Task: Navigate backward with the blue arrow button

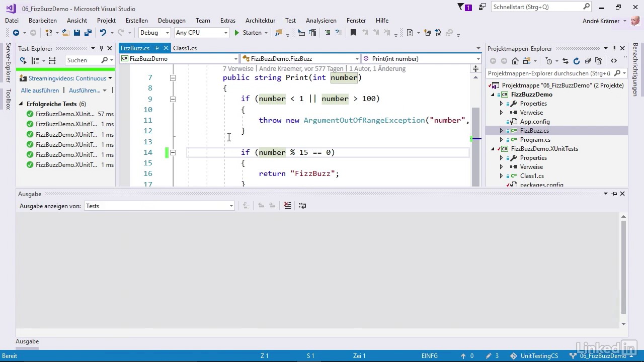Action: pyautogui.click(x=16, y=33)
